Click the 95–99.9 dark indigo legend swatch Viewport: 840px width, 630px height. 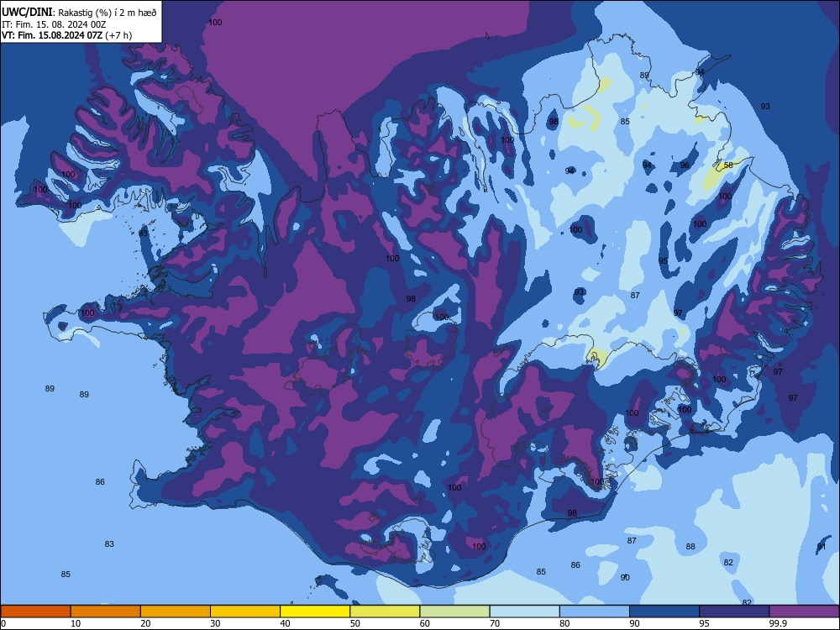pyautogui.click(x=734, y=612)
